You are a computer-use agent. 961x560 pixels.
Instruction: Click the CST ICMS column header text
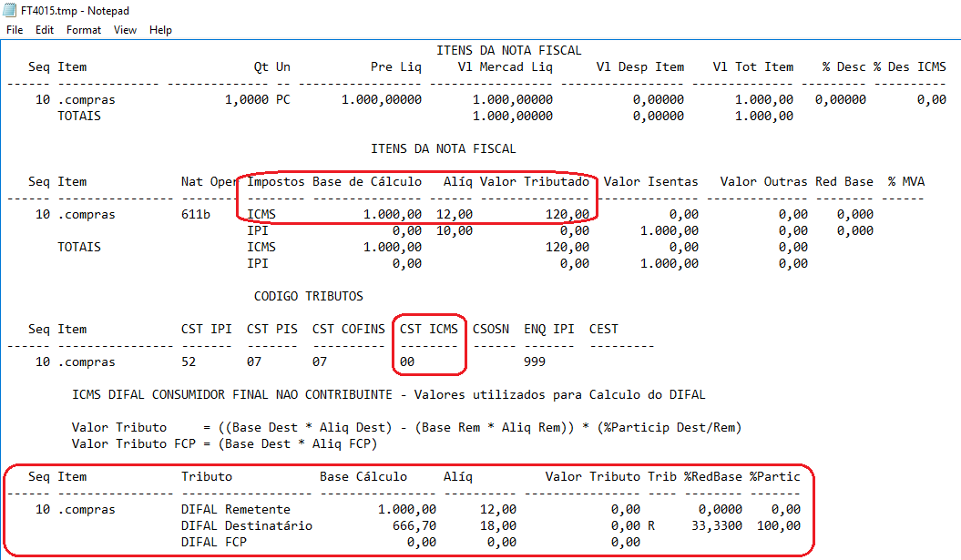428,329
